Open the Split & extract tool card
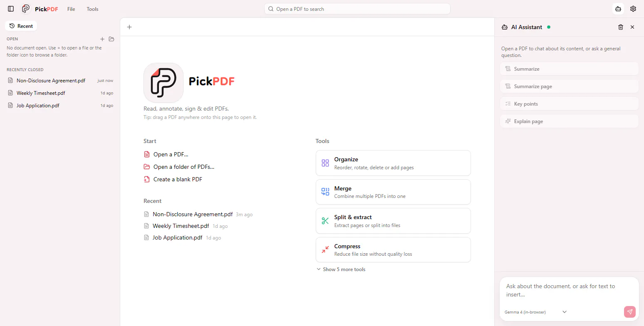Screen dimensions: 644x326 coord(393,221)
